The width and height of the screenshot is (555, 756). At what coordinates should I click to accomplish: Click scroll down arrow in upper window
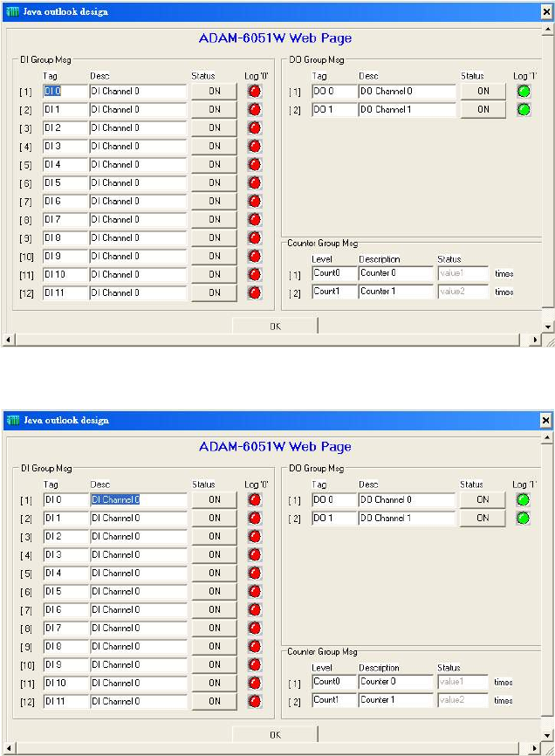coord(548,326)
